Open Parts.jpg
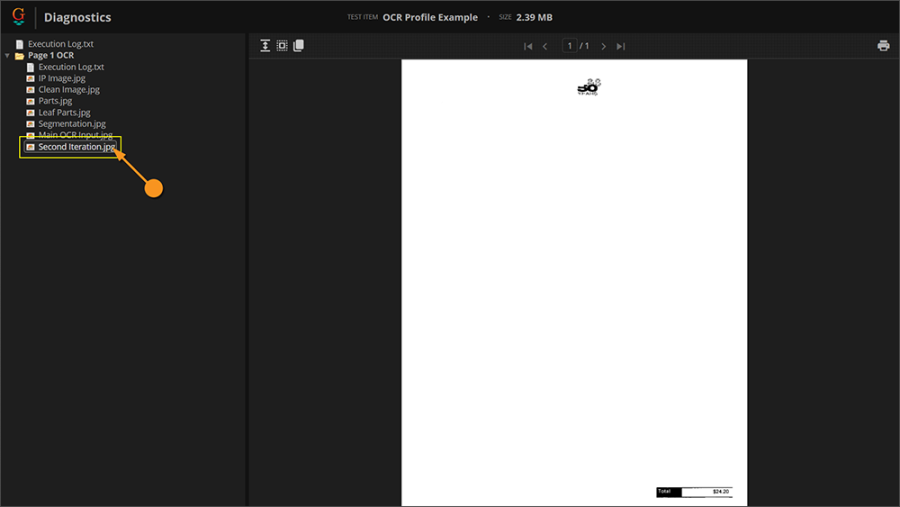This screenshot has width=900, height=507. point(55,101)
